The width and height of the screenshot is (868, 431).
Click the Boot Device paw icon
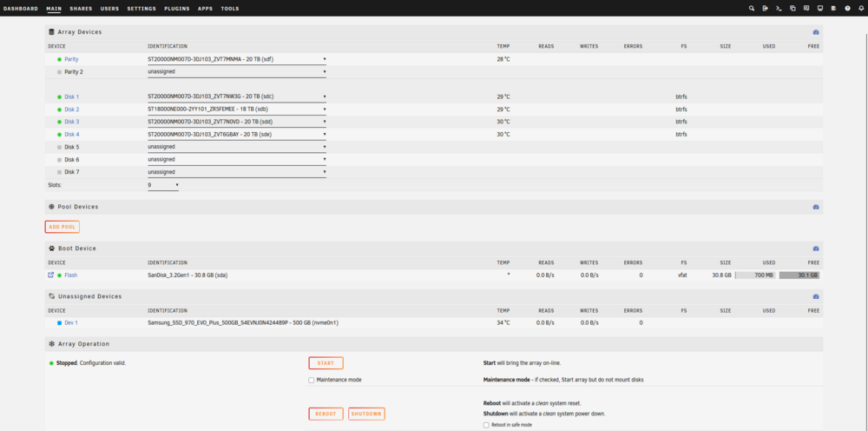51,249
